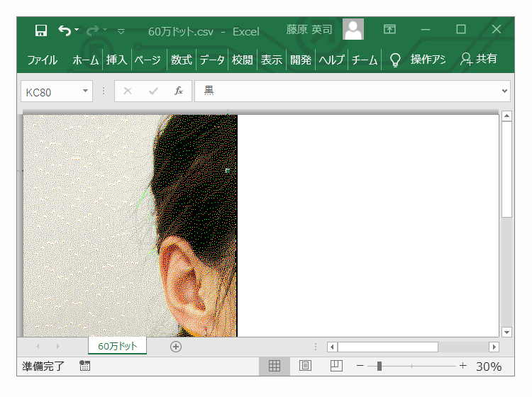Image resolution: width=532 pixels, height=397 pixels.
Task: Click the 準備完了 status text
Action: [43, 366]
